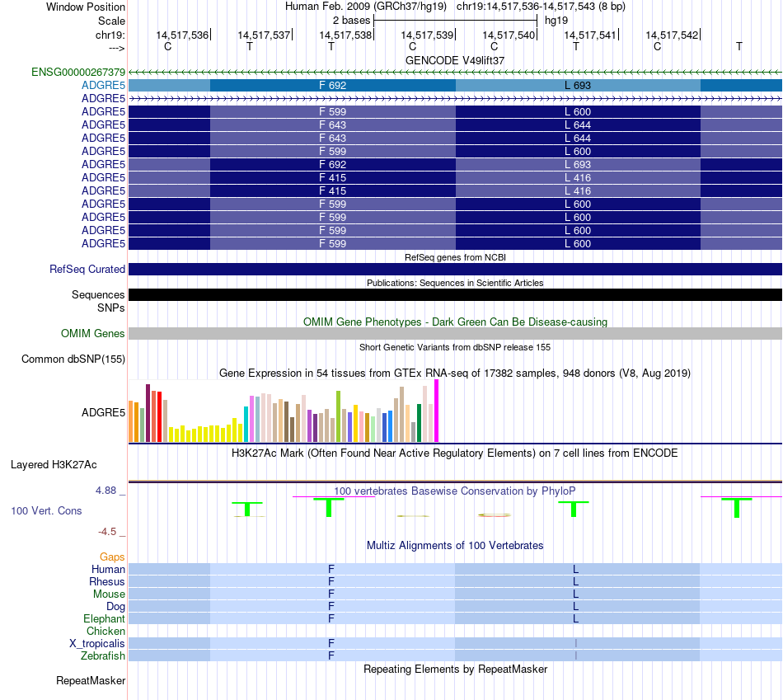Screen dimensions: 783x700
Task: Click the Zebrafish alignment row label
Action: (x=103, y=655)
